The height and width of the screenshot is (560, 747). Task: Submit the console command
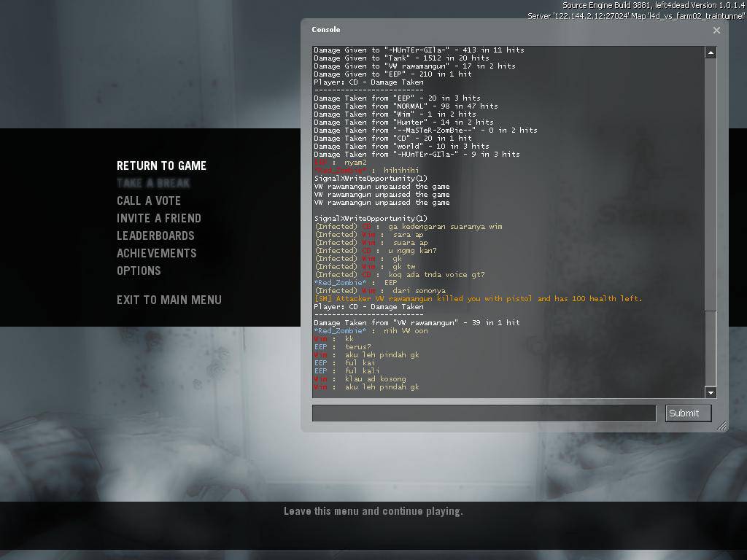coord(688,413)
